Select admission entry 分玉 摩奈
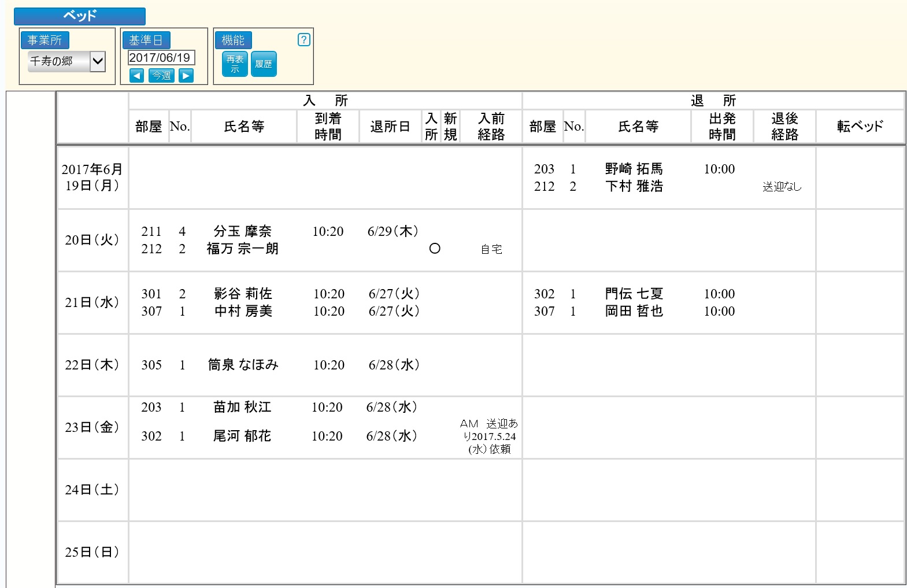 (x=242, y=231)
